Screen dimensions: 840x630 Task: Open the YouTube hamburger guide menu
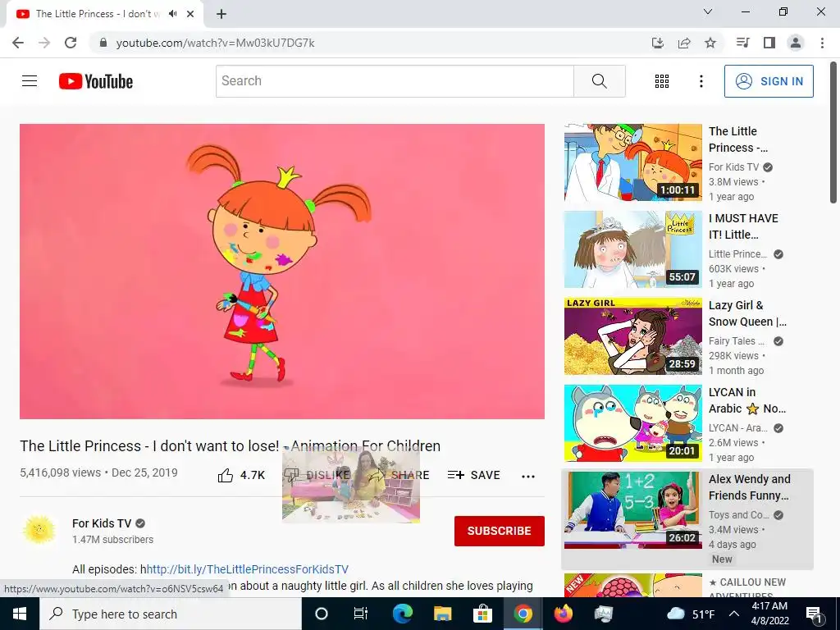pos(30,81)
